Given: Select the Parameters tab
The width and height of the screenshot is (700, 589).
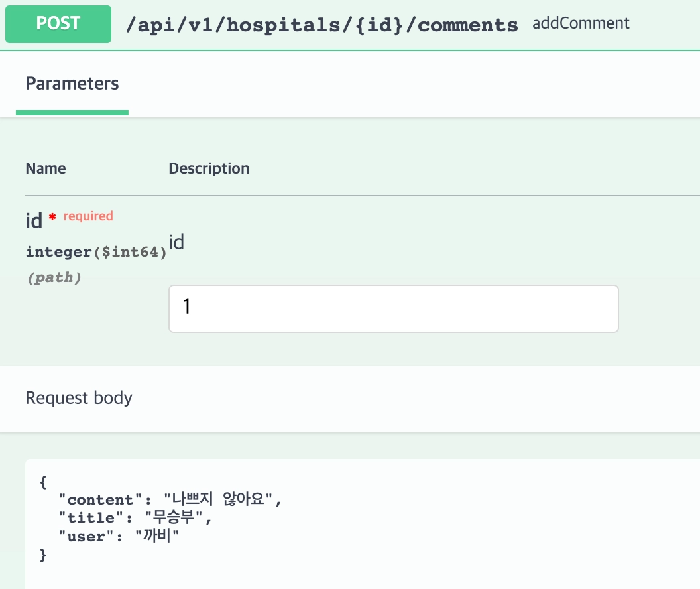Looking at the screenshot, I should coord(72,84).
